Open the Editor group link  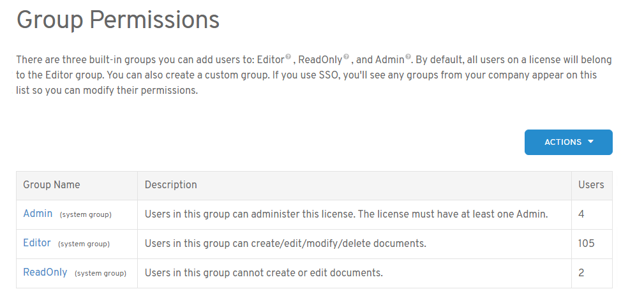(x=37, y=243)
